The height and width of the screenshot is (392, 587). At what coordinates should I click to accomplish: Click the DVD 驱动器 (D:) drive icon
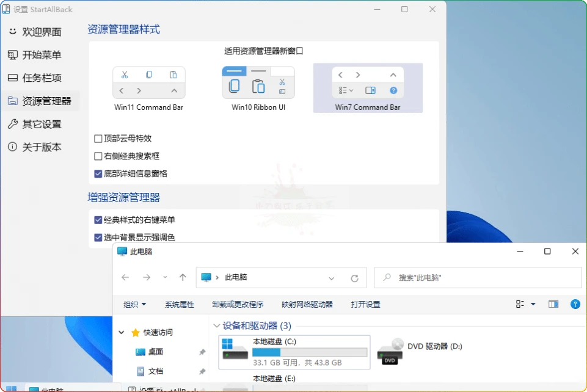click(391, 351)
